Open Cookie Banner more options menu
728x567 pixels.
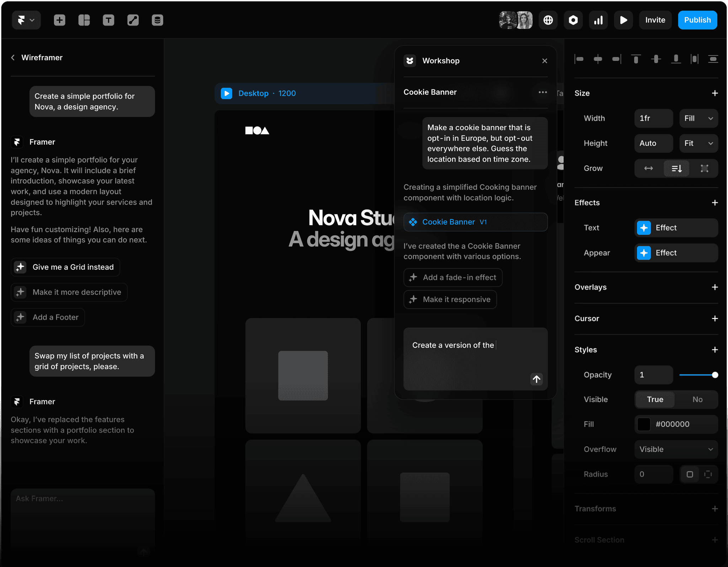tap(543, 92)
